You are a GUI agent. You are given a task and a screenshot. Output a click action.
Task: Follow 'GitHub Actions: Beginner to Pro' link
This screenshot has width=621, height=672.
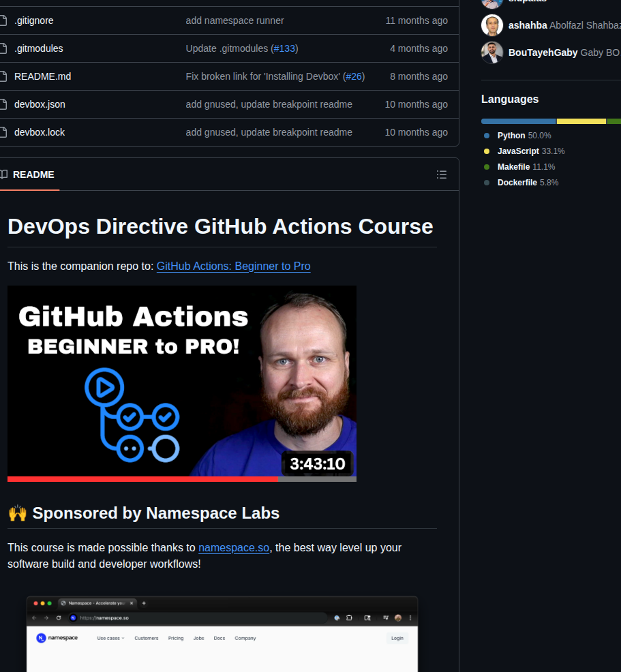pos(233,266)
